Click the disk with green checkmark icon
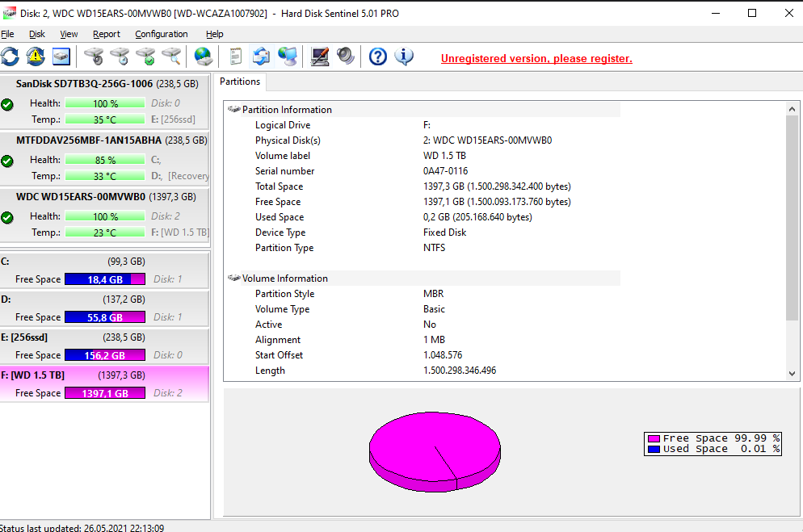The image size is (803, 532). pyautogui.click(x=145, y=57)
